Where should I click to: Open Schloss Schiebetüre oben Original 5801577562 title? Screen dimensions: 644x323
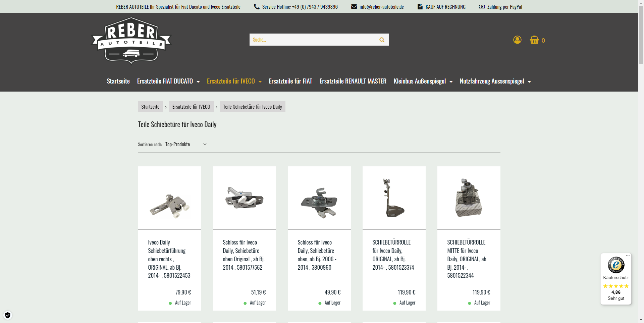click(x=244, y=255)
